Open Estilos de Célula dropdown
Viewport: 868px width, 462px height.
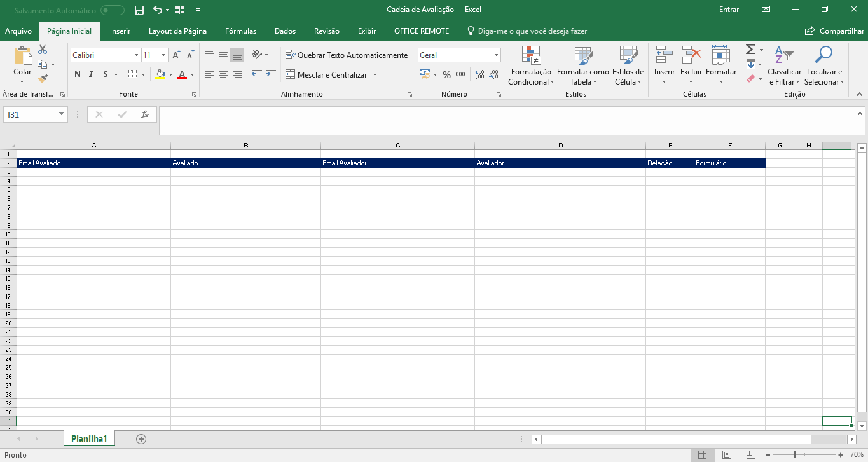tap(628, 65)
